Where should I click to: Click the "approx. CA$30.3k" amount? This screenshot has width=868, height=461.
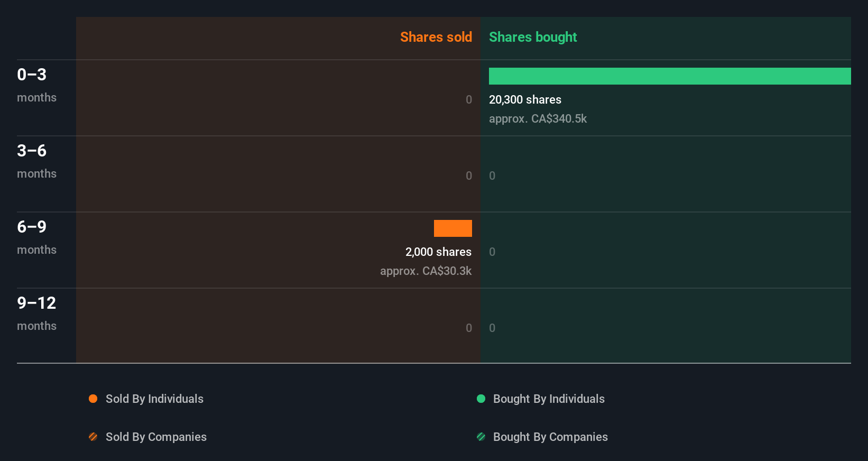426,271
